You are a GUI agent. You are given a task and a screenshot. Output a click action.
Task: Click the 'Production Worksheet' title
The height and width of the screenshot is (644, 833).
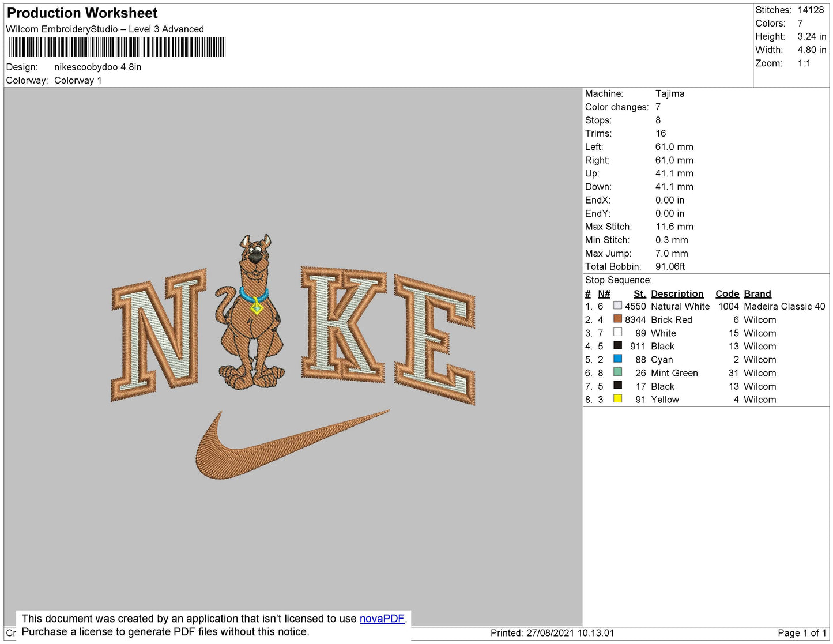pos(82,13)
